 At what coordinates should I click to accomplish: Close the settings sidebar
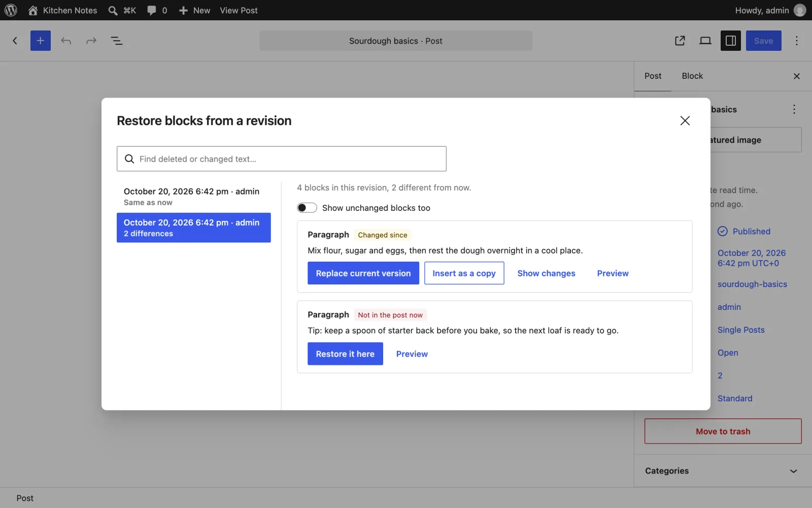797,76
